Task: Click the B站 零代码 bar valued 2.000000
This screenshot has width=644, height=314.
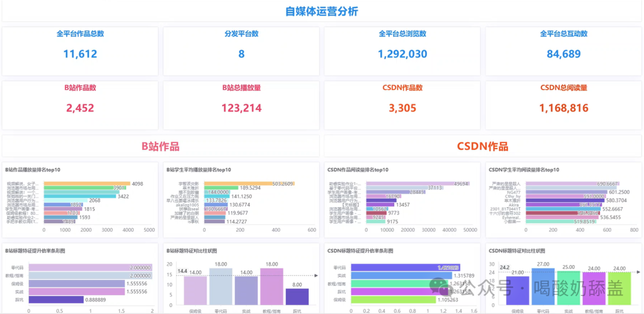Action: tap(91, 267)
